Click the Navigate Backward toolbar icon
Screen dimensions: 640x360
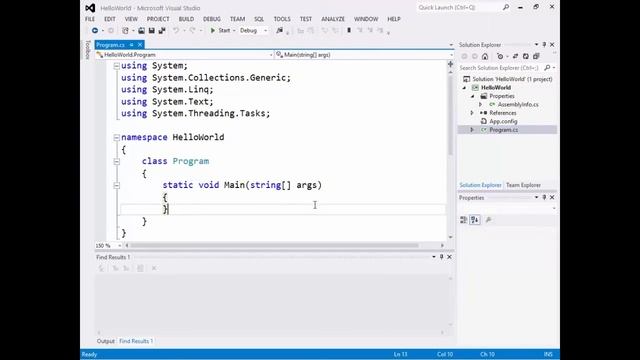95,31
